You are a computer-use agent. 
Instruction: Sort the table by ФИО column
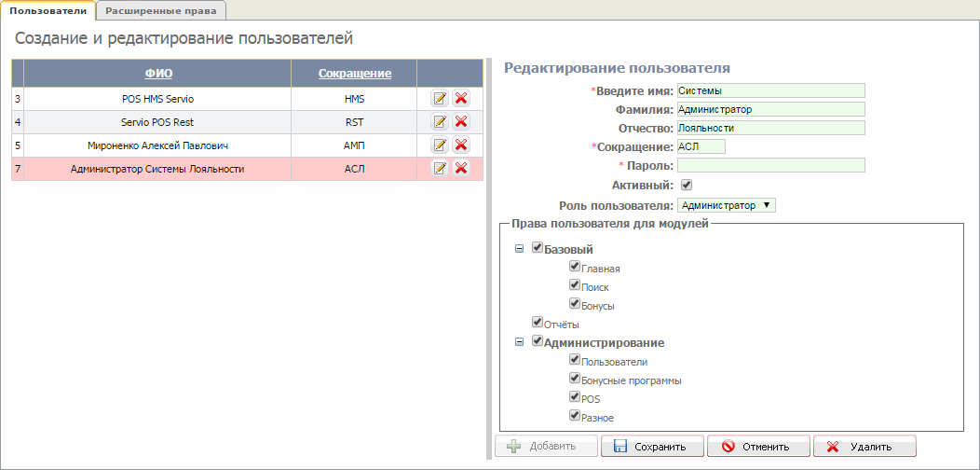pyautogui.click(x=158, y=74)
